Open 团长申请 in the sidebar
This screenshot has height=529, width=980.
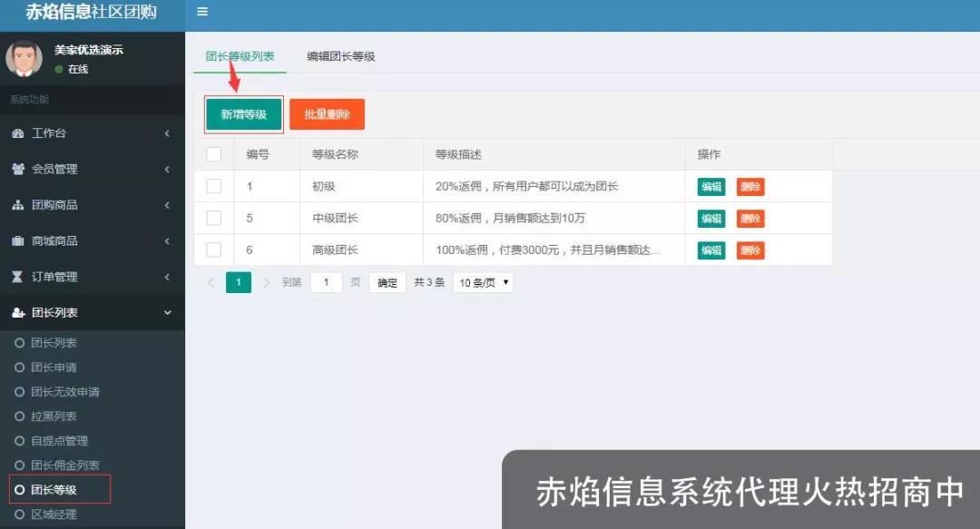[54, 367]
